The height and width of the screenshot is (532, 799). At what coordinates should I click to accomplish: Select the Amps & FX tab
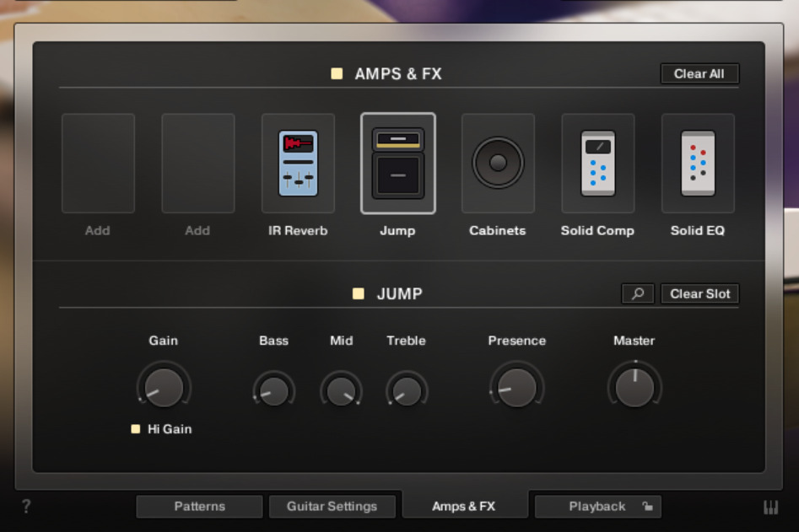click(465, 506)
